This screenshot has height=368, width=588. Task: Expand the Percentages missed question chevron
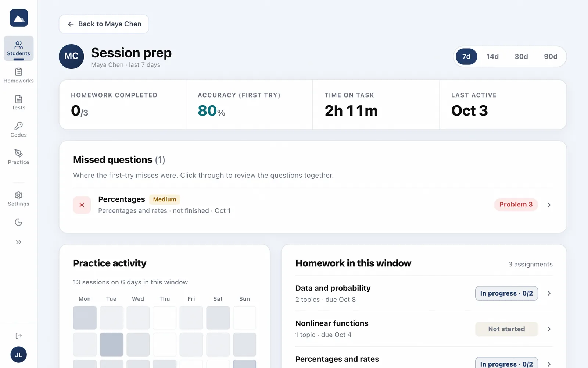(x=549, y=205)
